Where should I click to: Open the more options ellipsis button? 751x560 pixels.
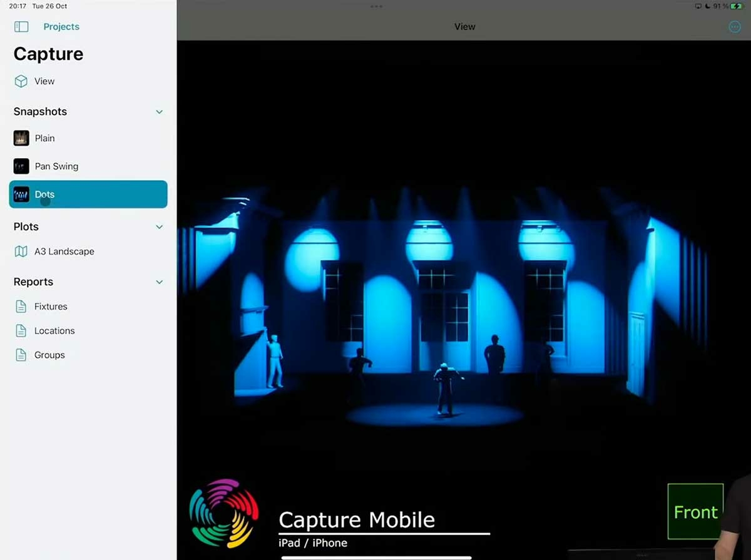click(x=735, y=27)
